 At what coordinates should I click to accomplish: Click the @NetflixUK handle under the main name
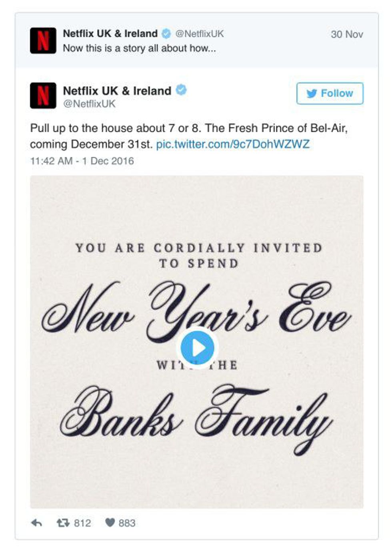tap(89, 104)
